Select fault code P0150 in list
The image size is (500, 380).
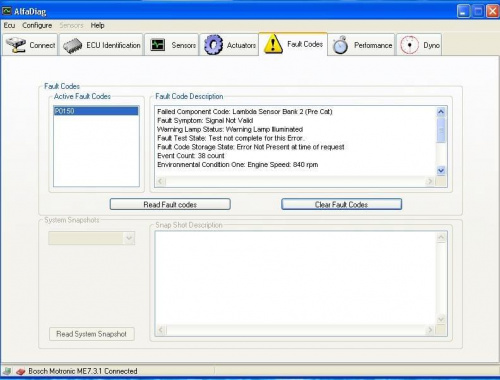click(x=96, y=111)
